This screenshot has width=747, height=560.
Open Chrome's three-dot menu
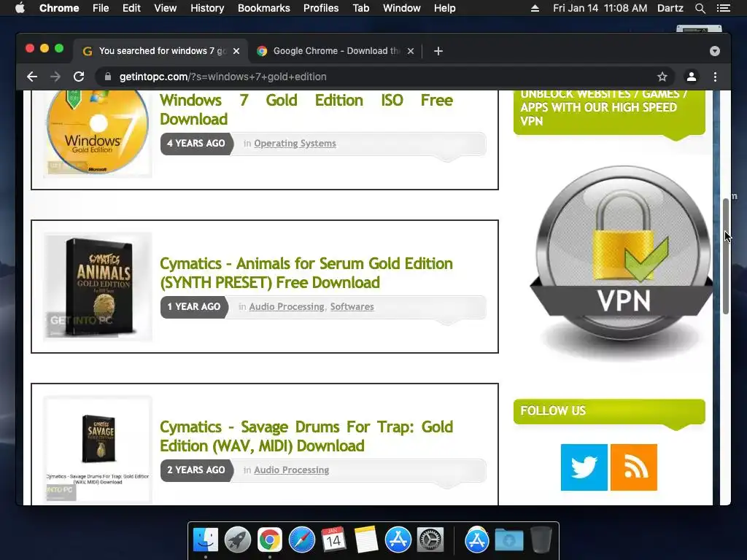[x=715, y=77]
